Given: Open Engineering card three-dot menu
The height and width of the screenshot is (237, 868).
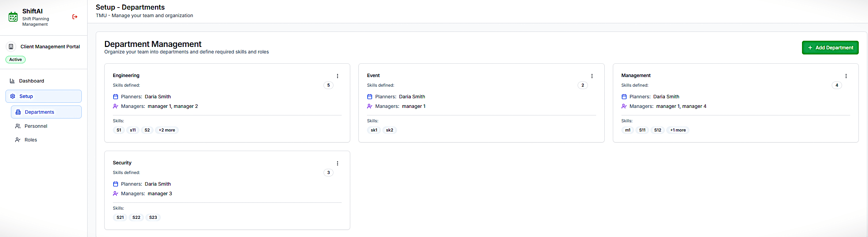Looking at the screenshot, I should [337, 76].
